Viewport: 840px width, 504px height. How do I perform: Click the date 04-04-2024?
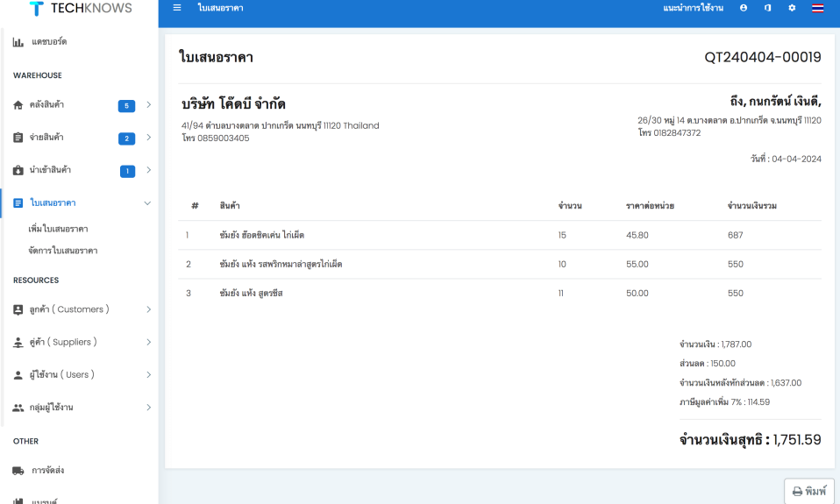coord(796,159)
